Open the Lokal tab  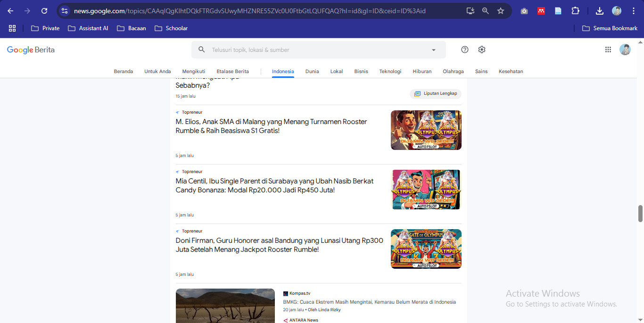click(337, 71)
